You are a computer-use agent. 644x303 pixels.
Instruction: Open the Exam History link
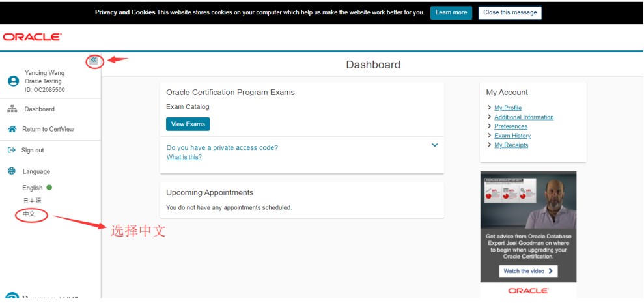pyautogui.click(x=512, y=136)
